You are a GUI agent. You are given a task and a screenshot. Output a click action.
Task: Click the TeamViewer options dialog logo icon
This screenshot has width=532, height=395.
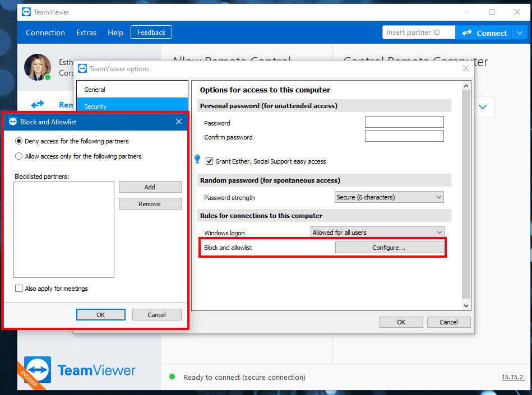pyautogui.click(x=82, y=69)
